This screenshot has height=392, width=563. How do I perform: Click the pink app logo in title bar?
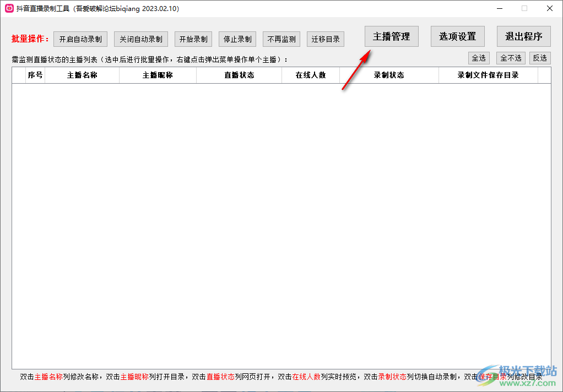click(x=9, y=9)
